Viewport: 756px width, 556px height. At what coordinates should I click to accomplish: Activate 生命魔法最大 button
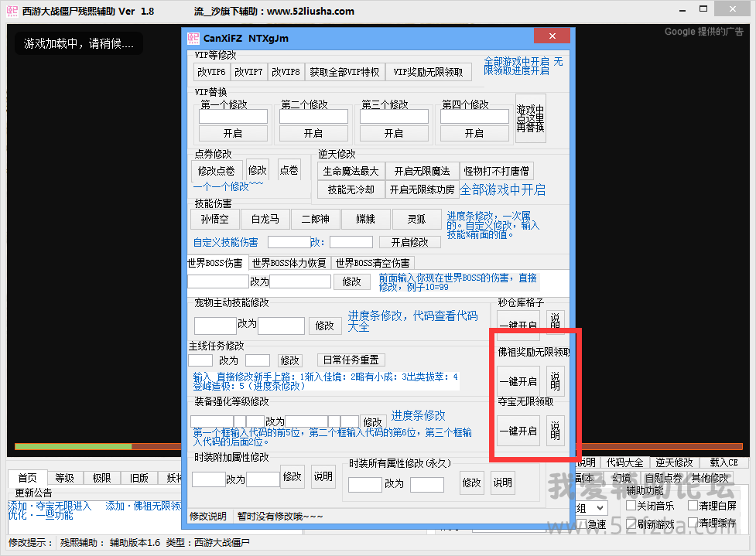coord(351,171)
